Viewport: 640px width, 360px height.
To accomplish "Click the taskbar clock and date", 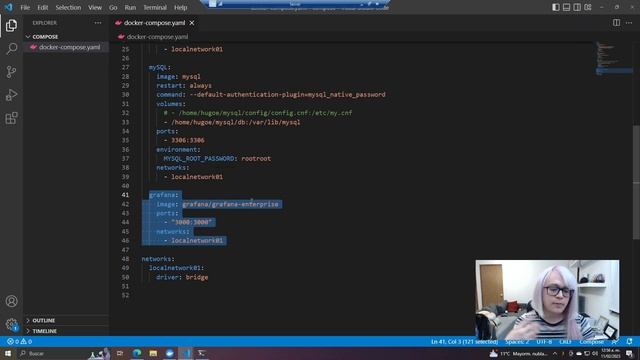I will pyautogui.click(x=610, y=353).
